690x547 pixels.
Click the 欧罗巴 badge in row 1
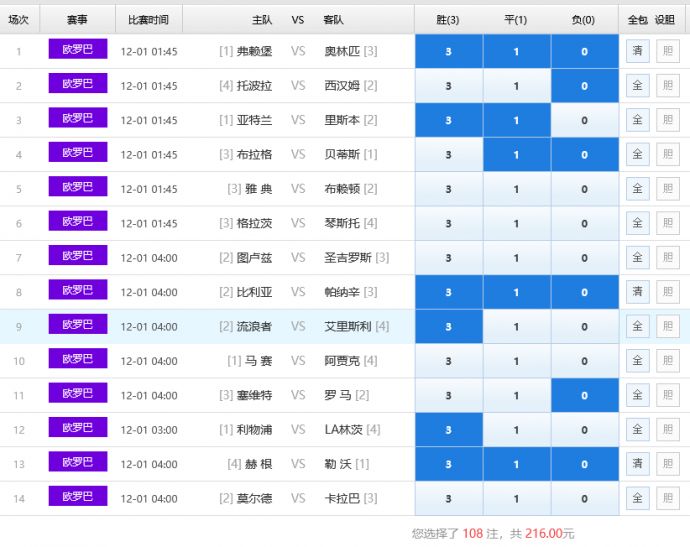tap(77, 50)
